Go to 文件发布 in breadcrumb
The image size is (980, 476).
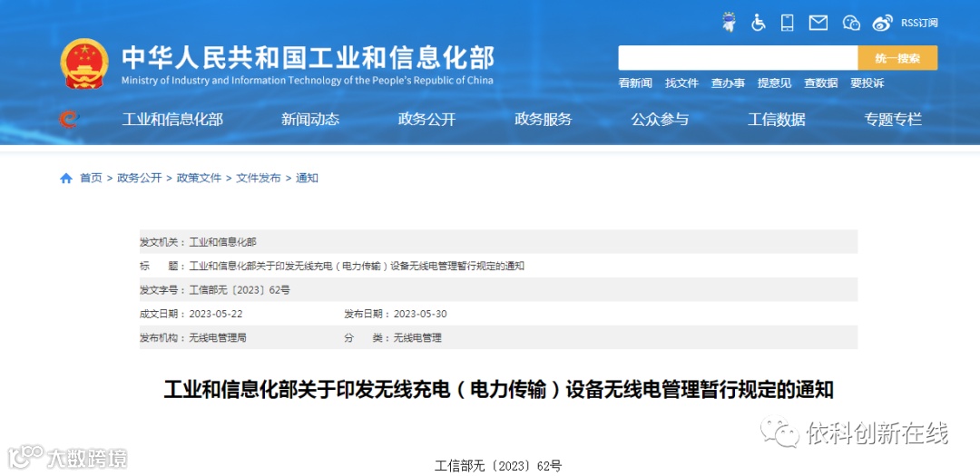258,178
